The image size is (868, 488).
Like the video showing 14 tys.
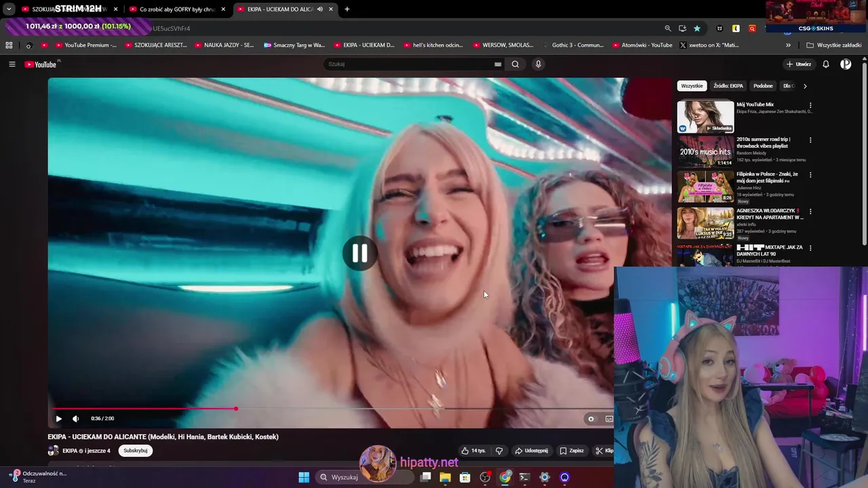coord(473,451)
